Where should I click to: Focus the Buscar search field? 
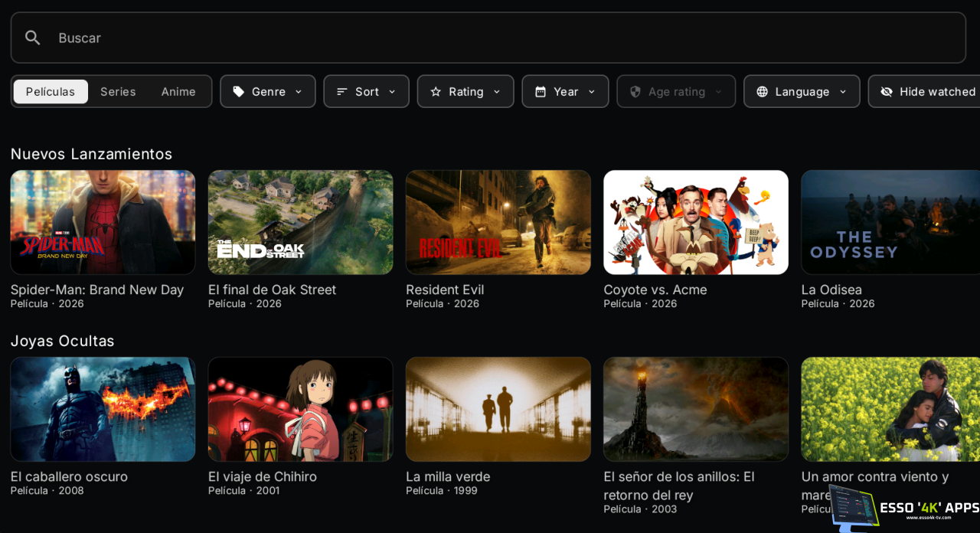point(488,38)
